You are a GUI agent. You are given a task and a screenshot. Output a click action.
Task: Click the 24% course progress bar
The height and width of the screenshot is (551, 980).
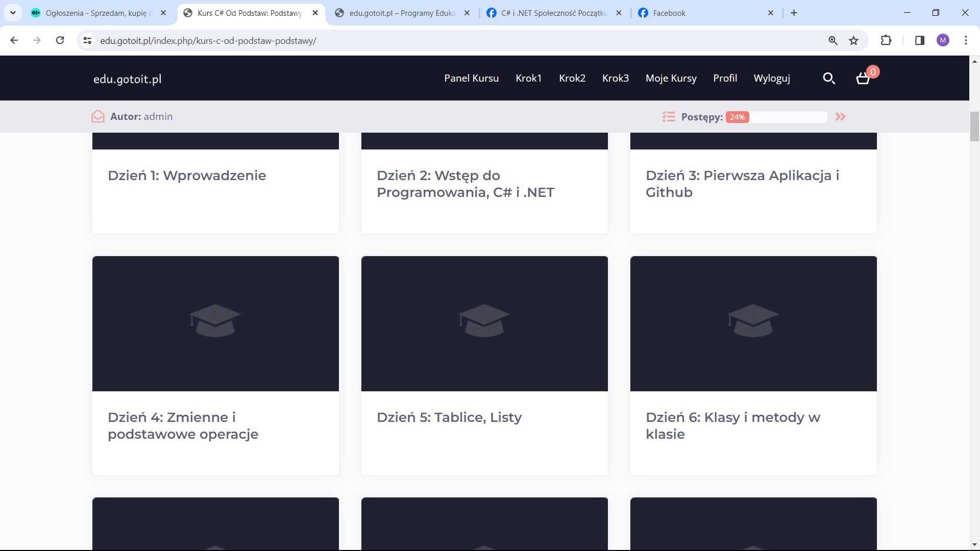click(776, 117)
